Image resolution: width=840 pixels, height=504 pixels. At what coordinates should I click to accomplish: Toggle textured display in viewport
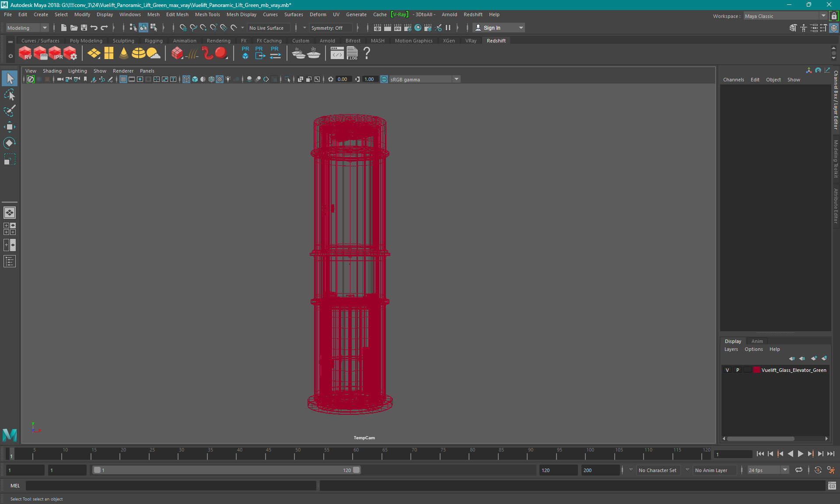click(x=220, y=79)
